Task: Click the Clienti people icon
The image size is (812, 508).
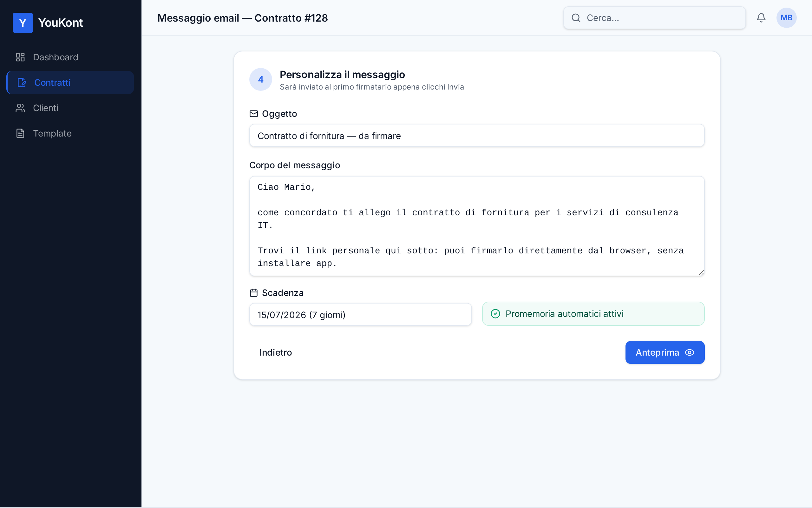Action: pos(21,108)
